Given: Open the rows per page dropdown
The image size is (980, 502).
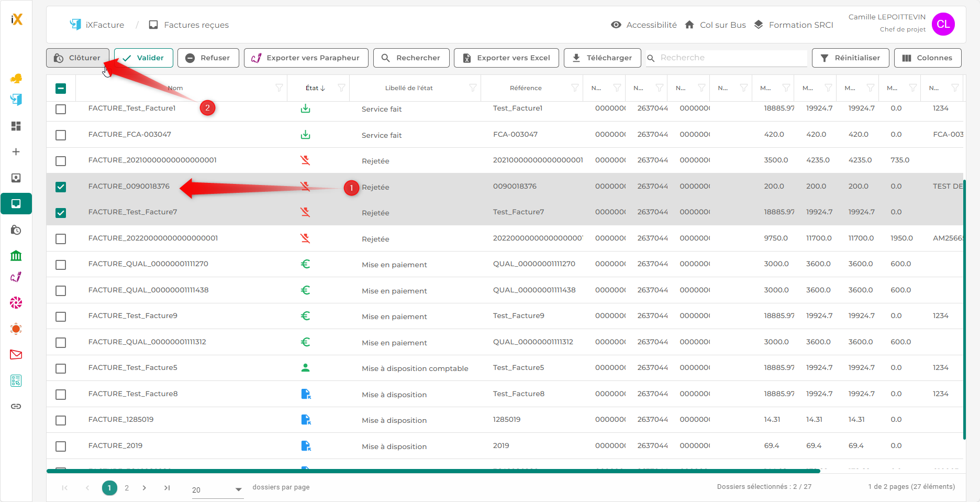Looking at the screenshot, I should coord(217,489).
